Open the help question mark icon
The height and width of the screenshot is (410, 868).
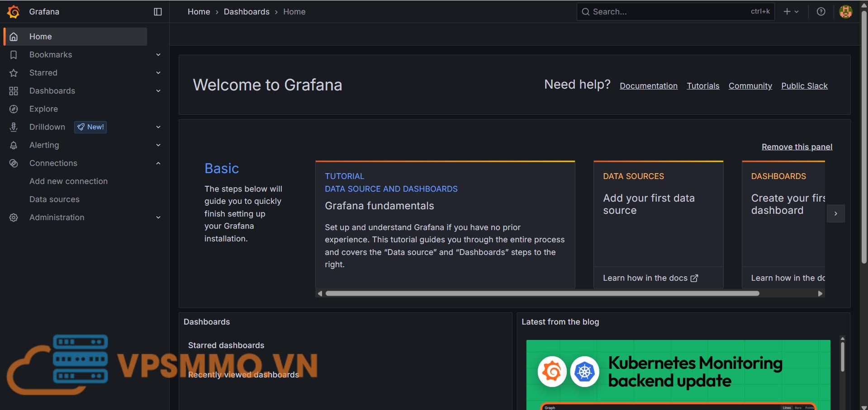[821, 12]
